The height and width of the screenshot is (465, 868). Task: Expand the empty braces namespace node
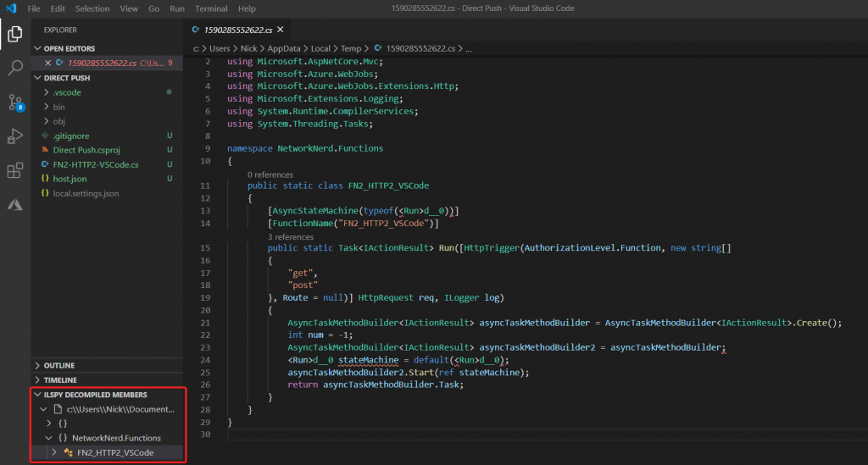(x=49, y=423)
